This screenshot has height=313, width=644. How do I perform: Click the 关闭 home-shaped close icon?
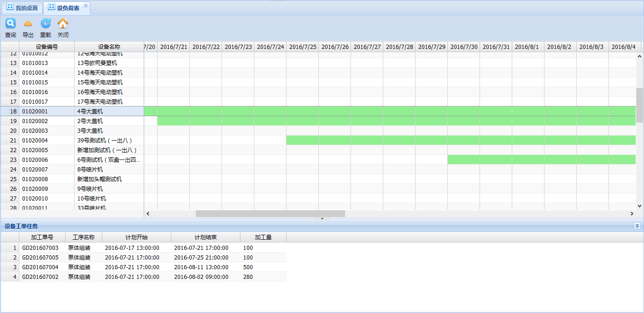click(x=63, y=24)
